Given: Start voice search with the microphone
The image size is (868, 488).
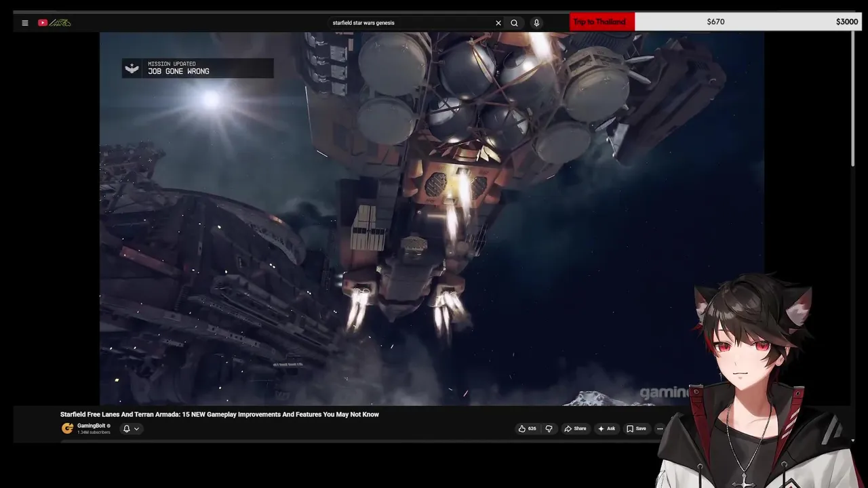Looking at the screenshot, I should [x=536, y=23].
